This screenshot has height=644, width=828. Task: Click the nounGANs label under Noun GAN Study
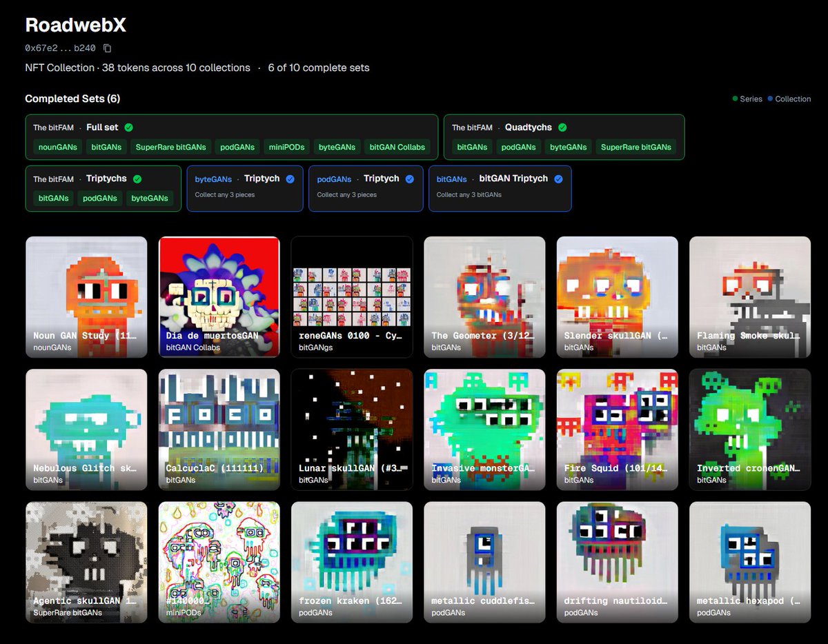(x=52, y=348)
